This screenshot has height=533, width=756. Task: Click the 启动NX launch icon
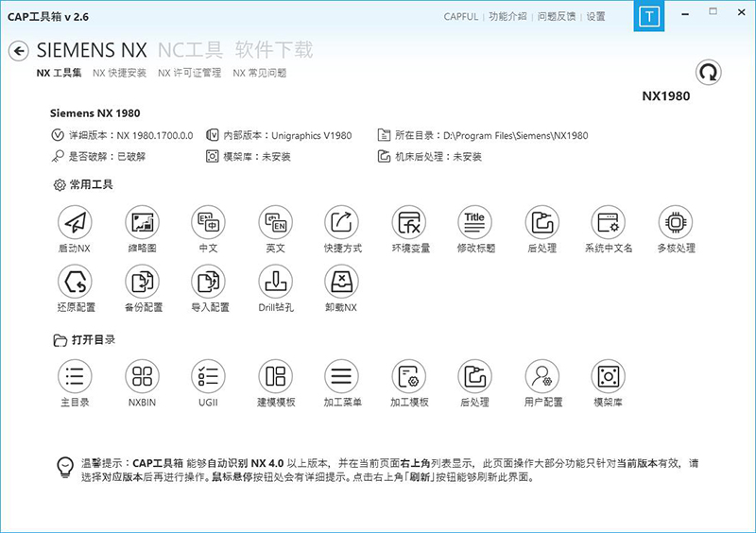(x=75, y=223)
